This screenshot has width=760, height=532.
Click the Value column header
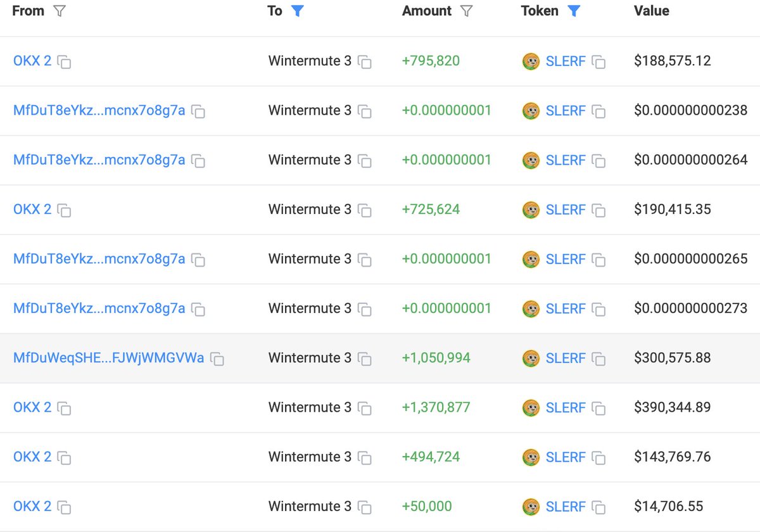pos(652,11)
